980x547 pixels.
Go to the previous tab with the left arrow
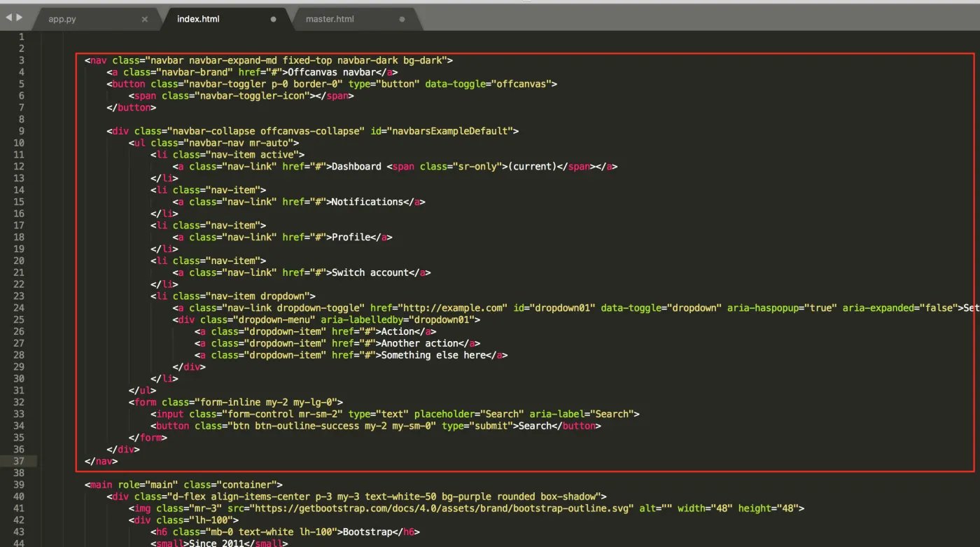tap(8, 18)
